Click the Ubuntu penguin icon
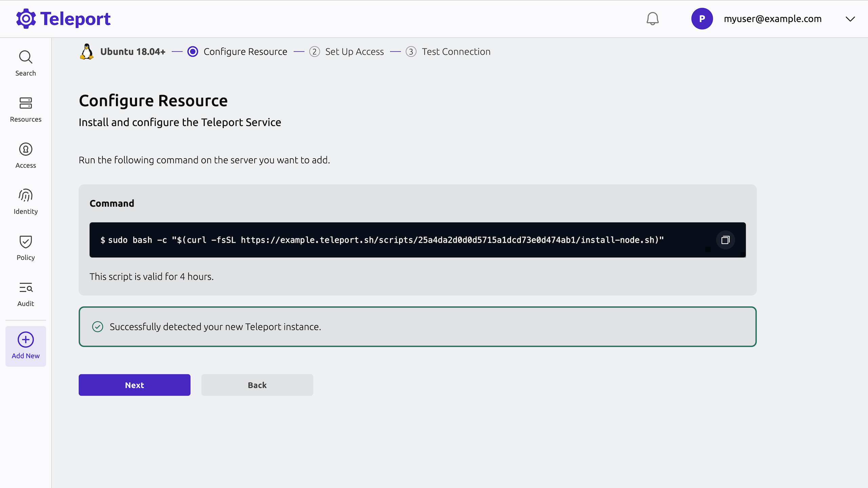This screenshot has width=868, height=488. [x=87, y=52]
